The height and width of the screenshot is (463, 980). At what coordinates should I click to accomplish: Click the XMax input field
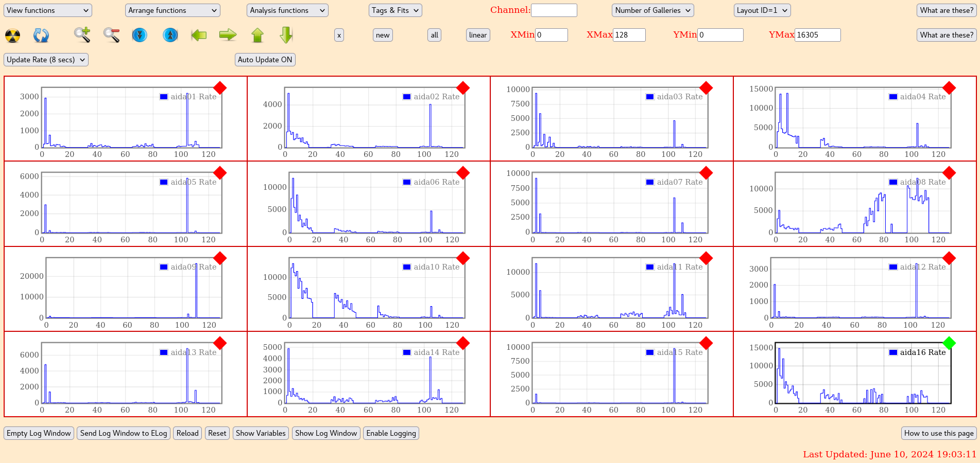point(629,35)
